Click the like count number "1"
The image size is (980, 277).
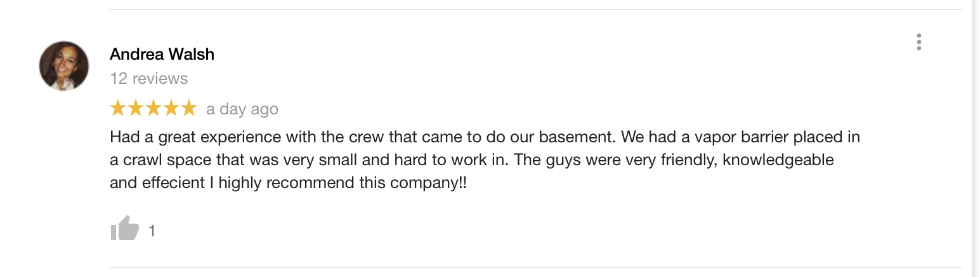(152, 231)
